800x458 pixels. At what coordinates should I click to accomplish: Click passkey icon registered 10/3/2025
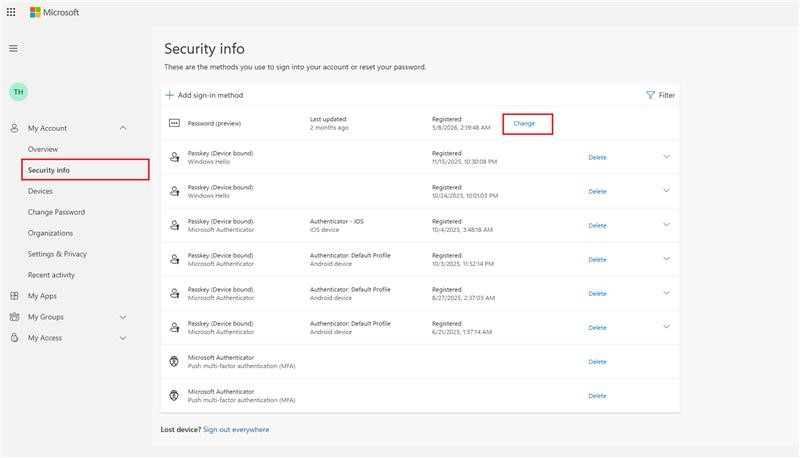click(x=174, y=259)
